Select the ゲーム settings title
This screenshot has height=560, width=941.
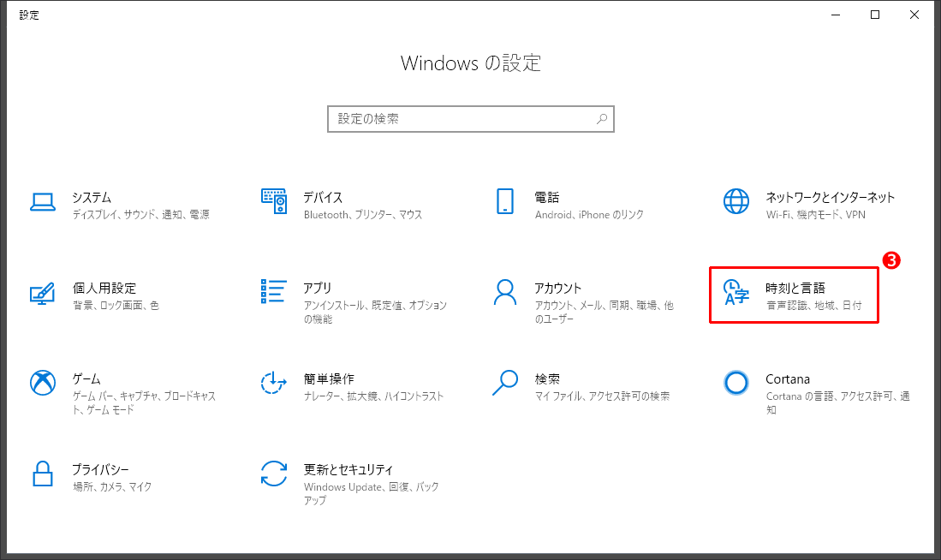point(86,379)
